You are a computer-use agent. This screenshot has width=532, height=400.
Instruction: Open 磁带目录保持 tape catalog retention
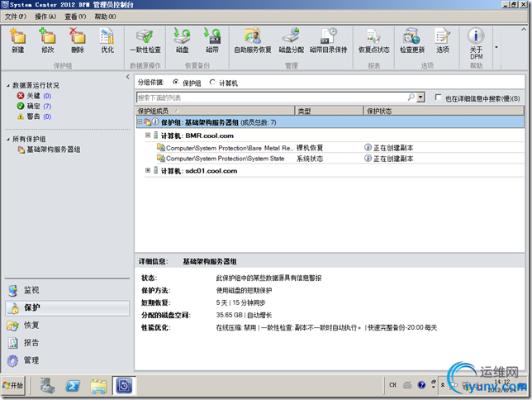point(329,40)
